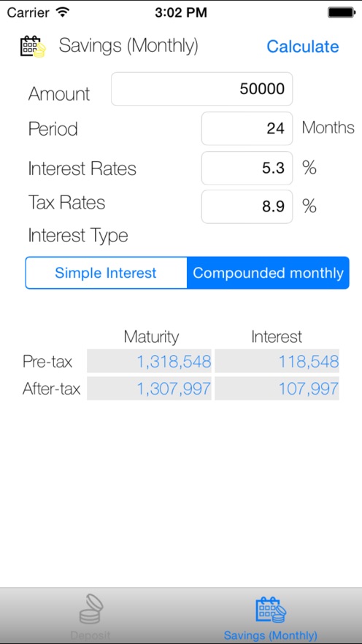
Task: Select the Savings (Monthly) tab icon
Action: pos(270,610)
